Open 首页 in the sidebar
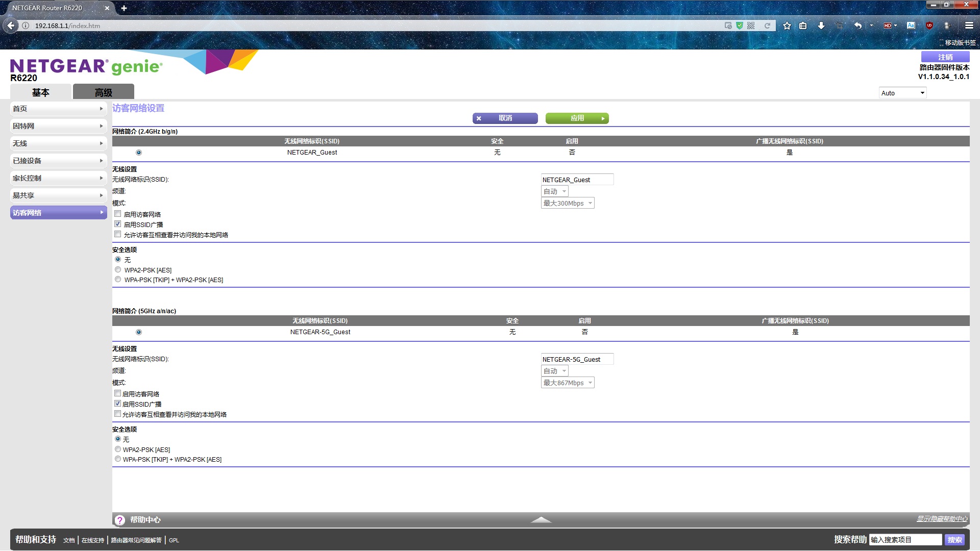Viewport: 980px width, 551px height. (58, 109)
